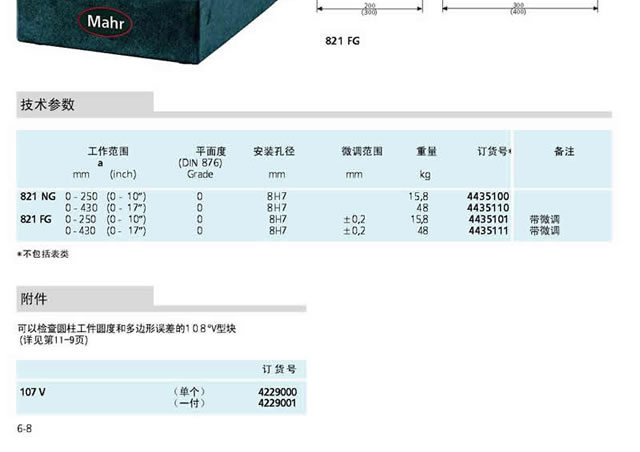Select the '107 V' accessory label
Screen dimensions: 640x452
tap(33, 392)
